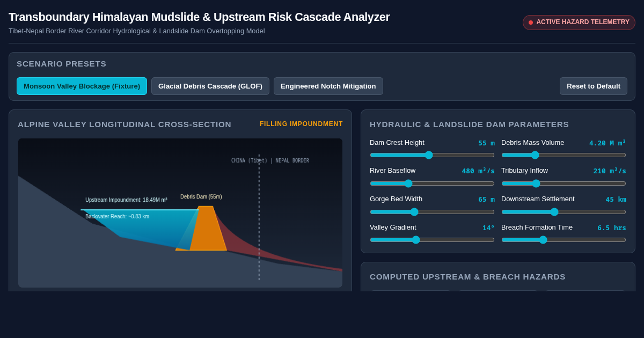Click 'HYDRAULIC & LANDSLIDE DAM PARAMETERS' heading
Image resolution: width=644 pixels, height=338 pixels.
[469, 124]
